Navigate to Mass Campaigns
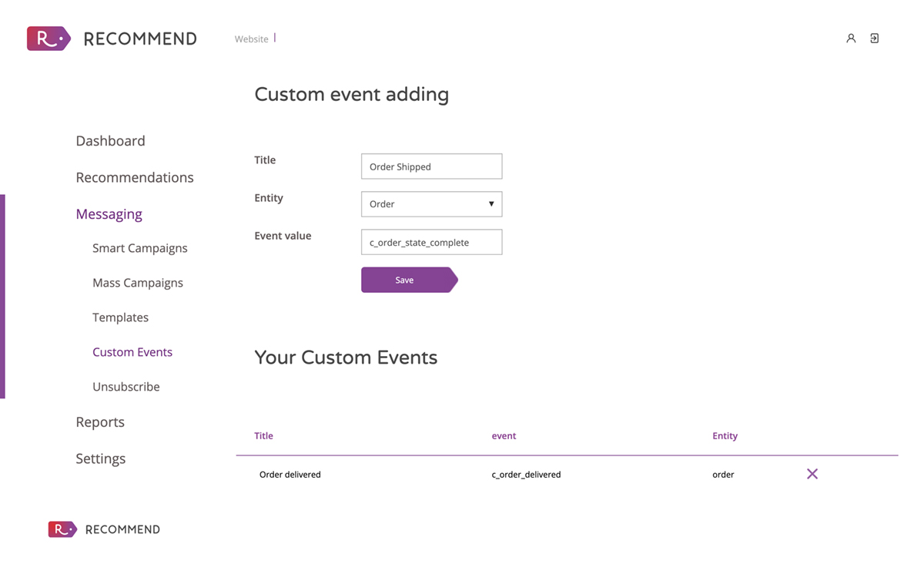This screenshot has width=924, height=561. [x=138, y=283]
